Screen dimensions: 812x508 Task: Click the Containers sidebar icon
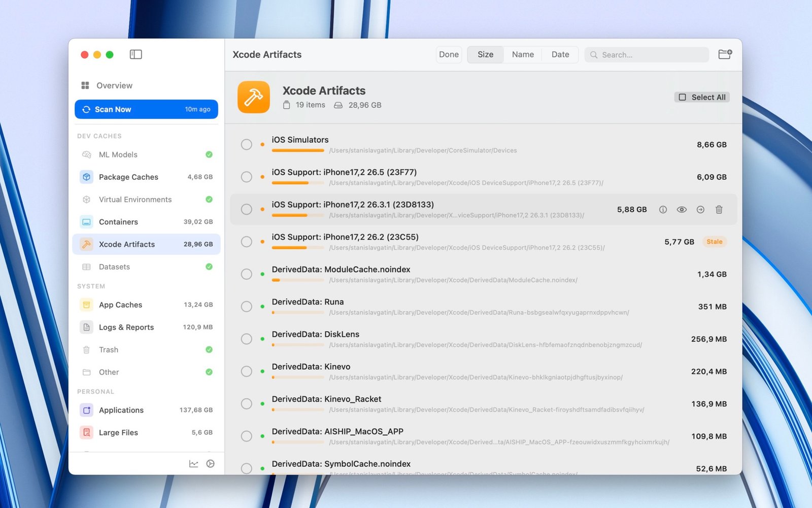pos(86,222)
